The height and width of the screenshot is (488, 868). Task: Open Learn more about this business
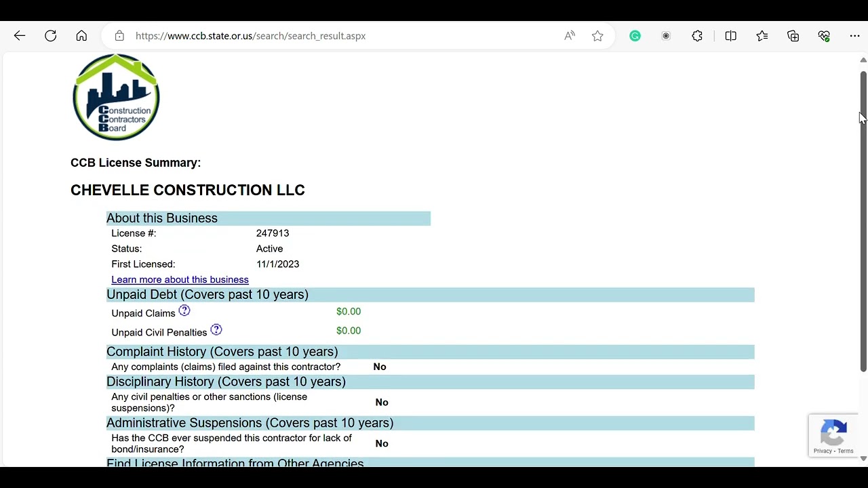point(180,279)
